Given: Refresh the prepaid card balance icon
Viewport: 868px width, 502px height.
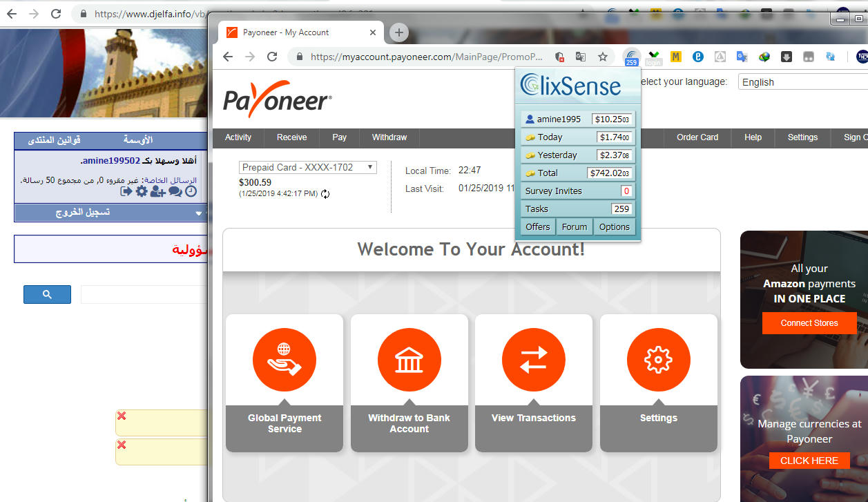Looking at the screenshot, I should point(325,194).
